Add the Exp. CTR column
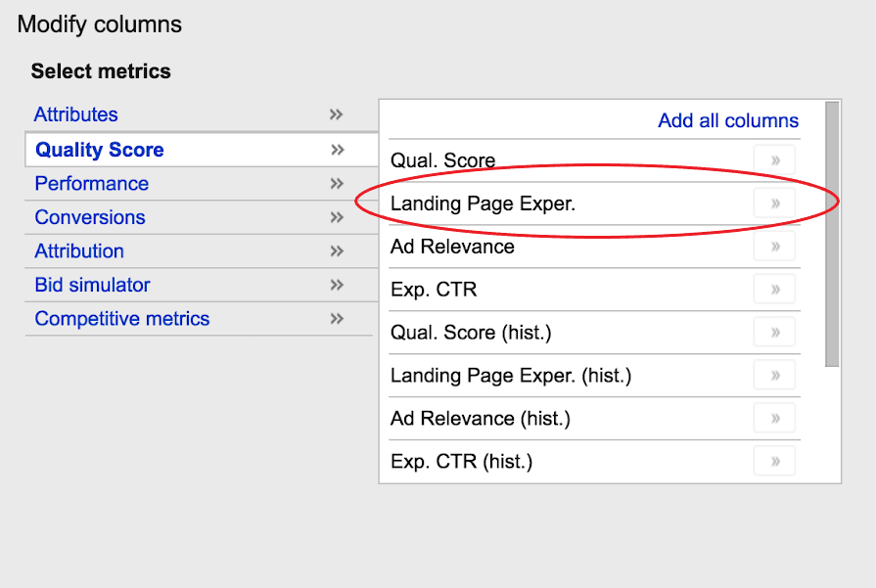The image size is (876, 588). [x=774, y=289]
